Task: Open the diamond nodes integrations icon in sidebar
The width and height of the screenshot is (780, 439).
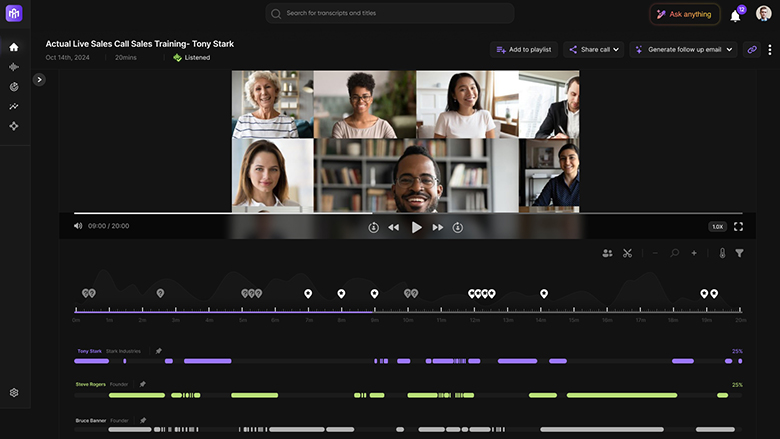Action: 14,126
